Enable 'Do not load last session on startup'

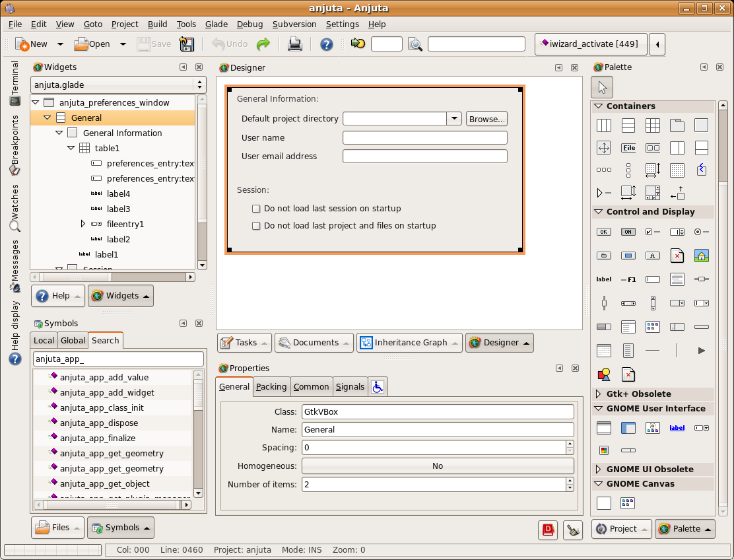point(257,209)
